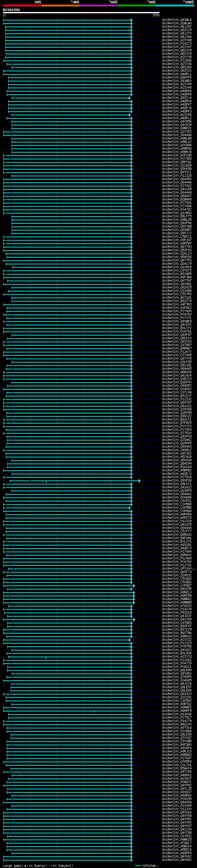Select the UniRef100_A9NNW9 label
The width and height of the screenshot is (197, 868).
click(176, 603)
